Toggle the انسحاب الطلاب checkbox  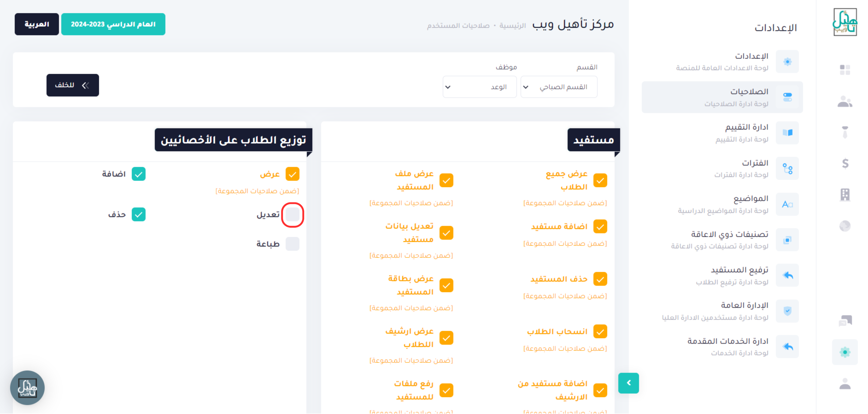coord(600,332)
